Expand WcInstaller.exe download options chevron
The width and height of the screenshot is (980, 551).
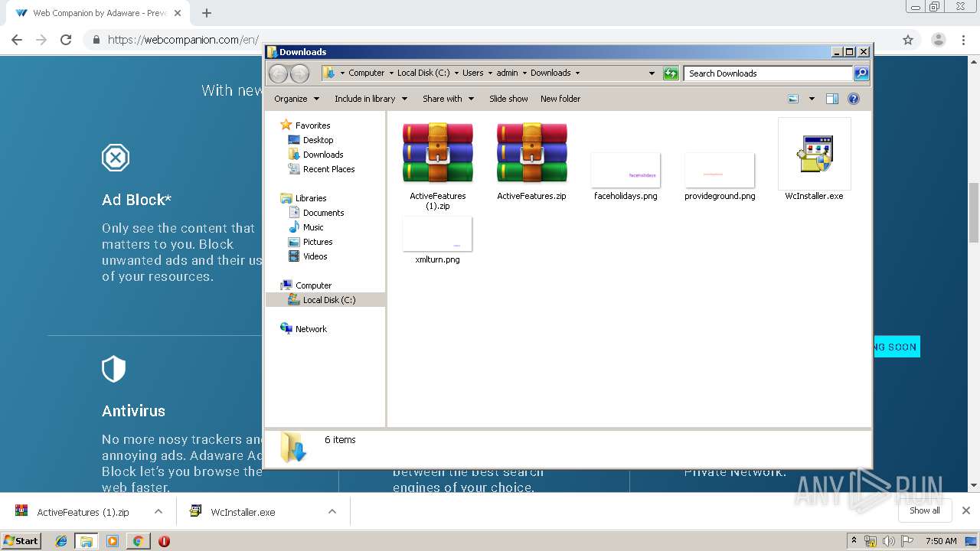point(332,512)
